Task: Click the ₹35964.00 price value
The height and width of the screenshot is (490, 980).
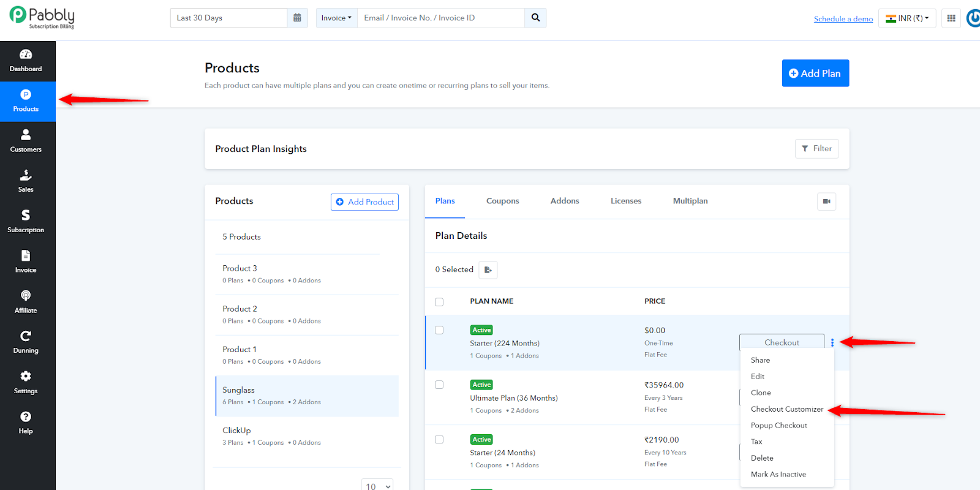Action: (x=664, y=385)
